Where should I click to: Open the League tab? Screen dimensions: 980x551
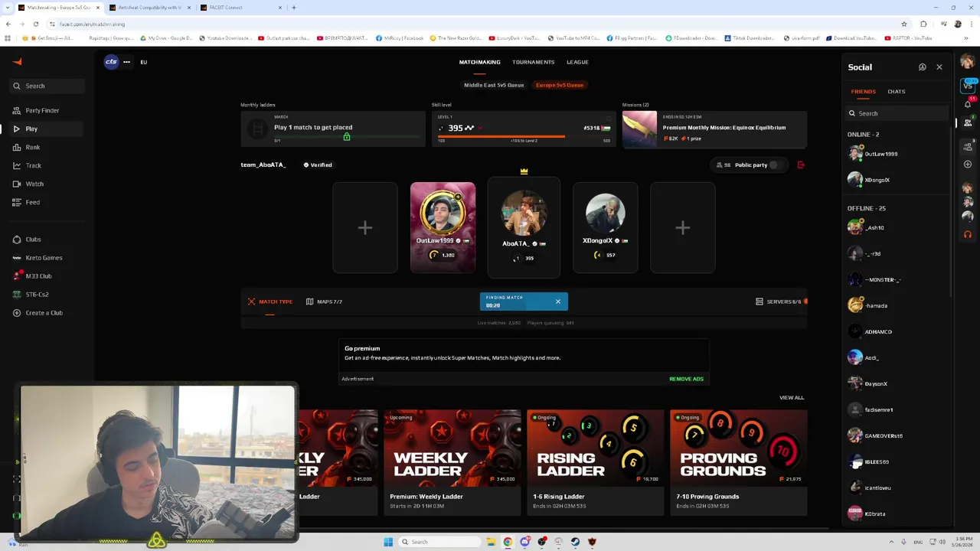(577, 62)
